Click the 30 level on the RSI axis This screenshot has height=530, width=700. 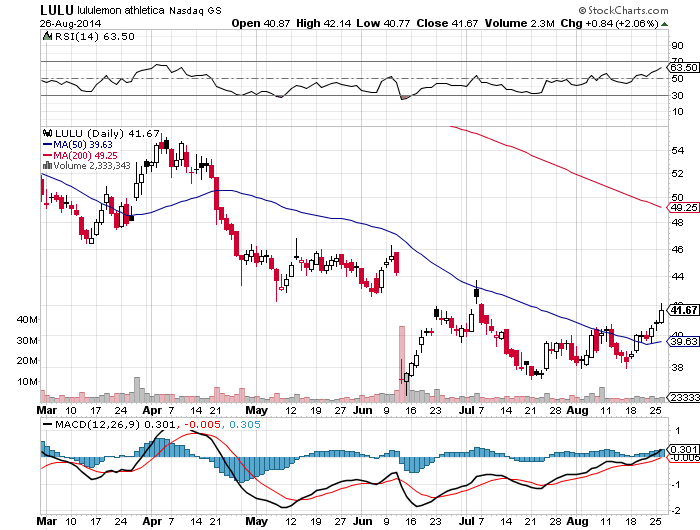tap(677, 96)
